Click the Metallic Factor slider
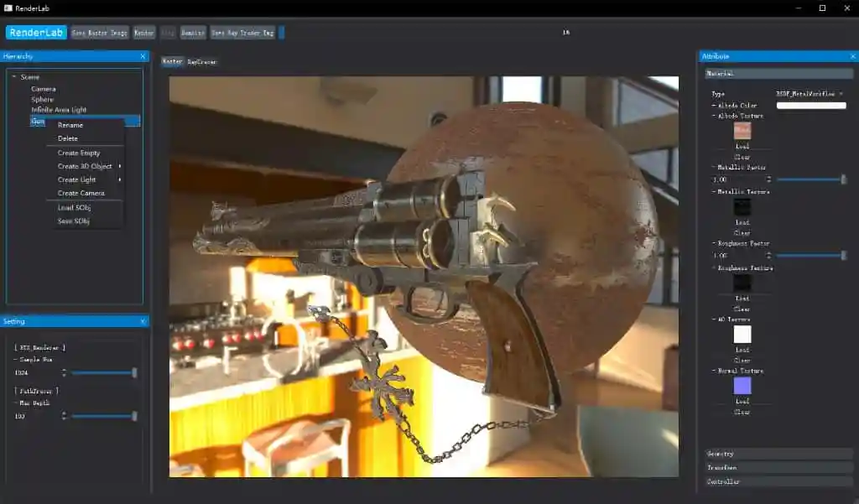The height and width of the screenshot is (504, 859). [x=811, y=179]
